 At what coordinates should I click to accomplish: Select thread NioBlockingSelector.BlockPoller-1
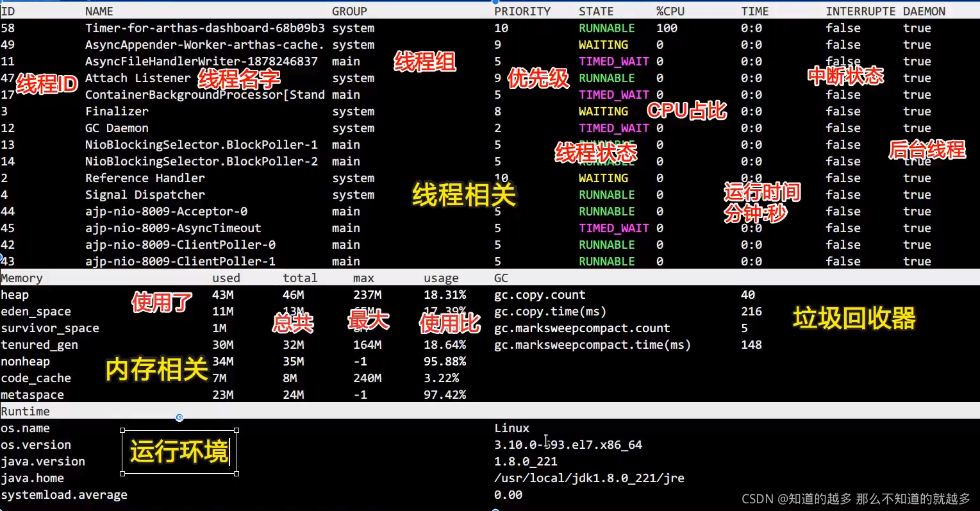click(x=201, y=145)
